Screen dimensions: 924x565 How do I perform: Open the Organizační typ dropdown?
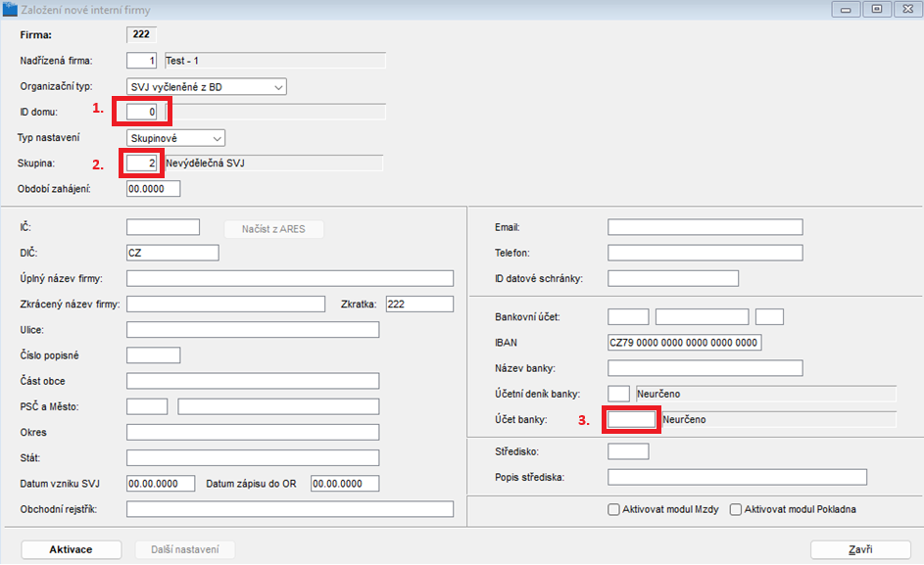click(206, 86)
